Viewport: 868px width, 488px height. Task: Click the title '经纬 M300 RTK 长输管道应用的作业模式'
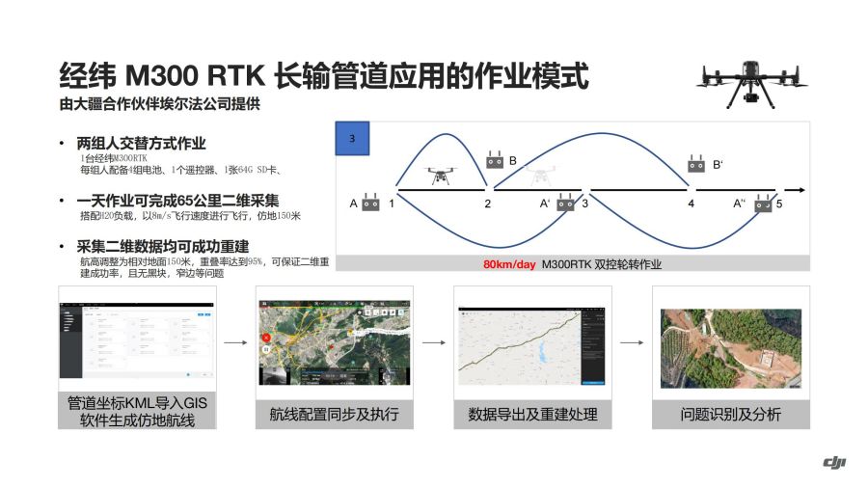pos(324,76)
